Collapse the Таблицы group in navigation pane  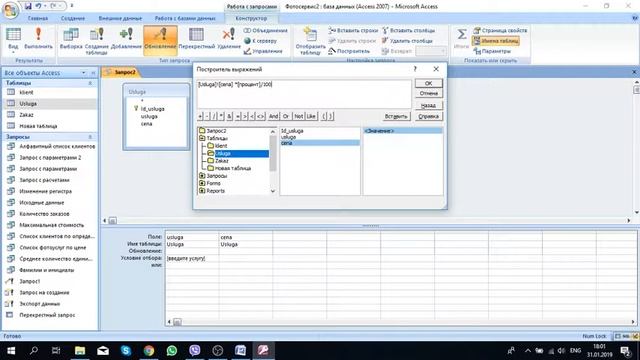90,83
